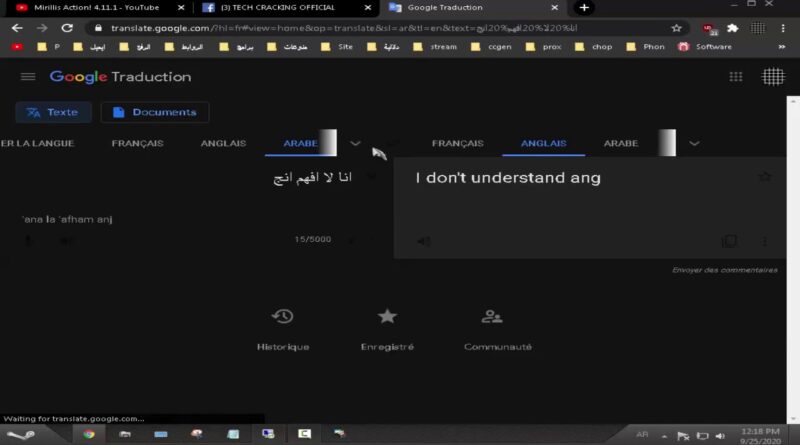This screenshot has width=800, height=445.
Task: Open the Historique history icon
Action: pos(283,316)
